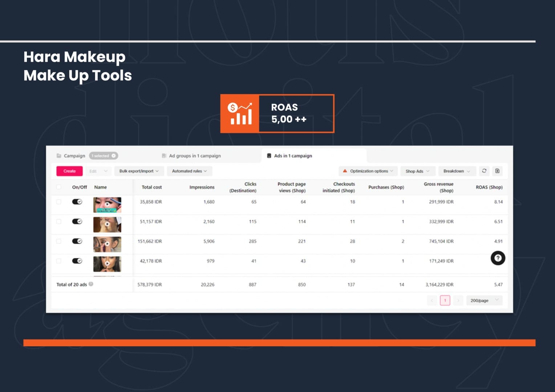Check the box for the 51,157 IDR ad
This screenshot has width=555, height=392.
59,221
